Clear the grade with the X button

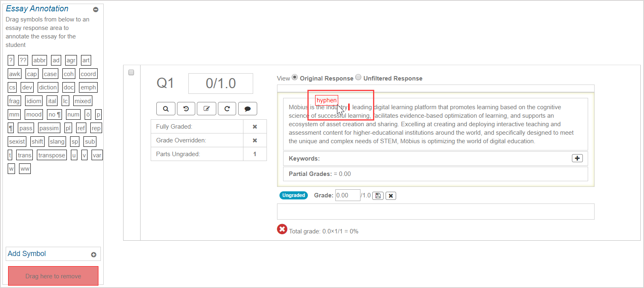click(x=391, y=196)
